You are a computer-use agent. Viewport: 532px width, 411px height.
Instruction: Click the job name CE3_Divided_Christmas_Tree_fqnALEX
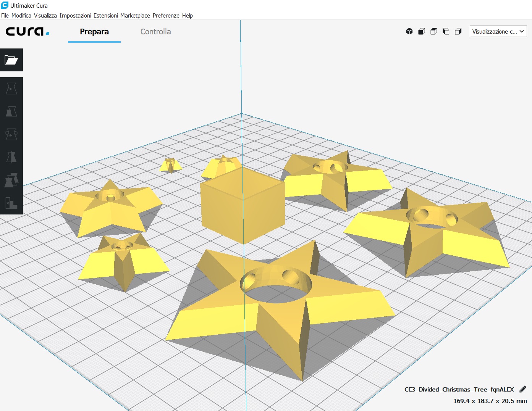click(459, 389)
